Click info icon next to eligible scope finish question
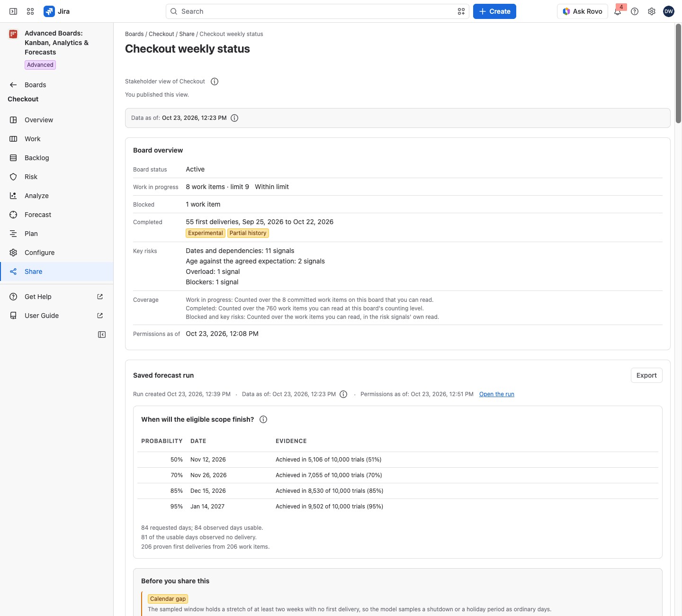 click(263, 419)
